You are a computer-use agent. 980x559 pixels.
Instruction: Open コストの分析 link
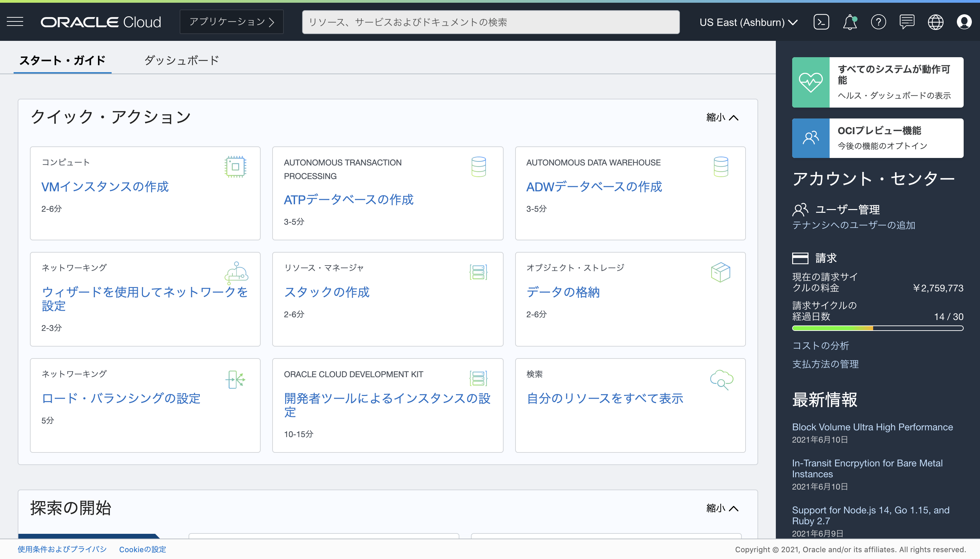point(820,346)
